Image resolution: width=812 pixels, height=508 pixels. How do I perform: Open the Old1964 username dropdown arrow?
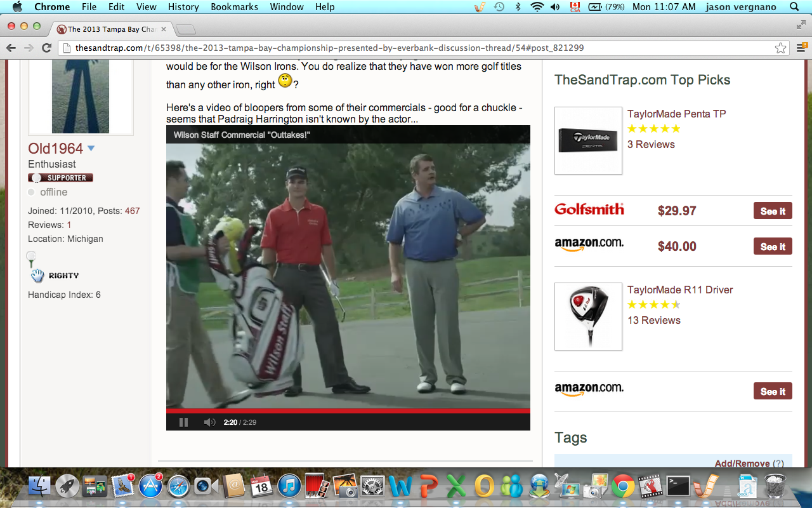pyautogui.click(x=91, y=149)
